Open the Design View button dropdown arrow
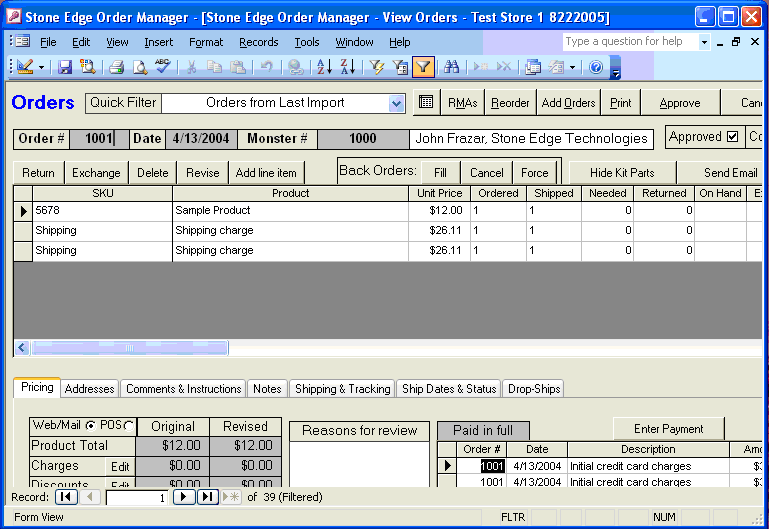This screenshot has width=769, height=529. click(41, 67)
